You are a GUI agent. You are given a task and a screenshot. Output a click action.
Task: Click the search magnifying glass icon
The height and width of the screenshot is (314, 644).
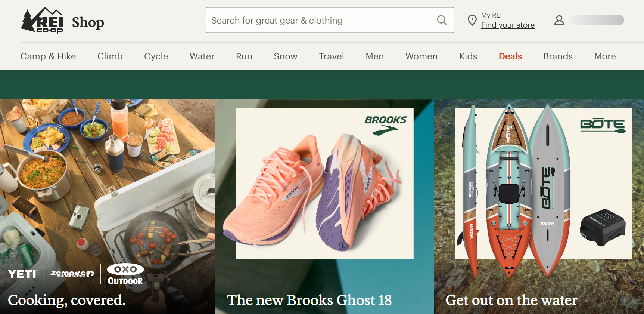(442, 20)
